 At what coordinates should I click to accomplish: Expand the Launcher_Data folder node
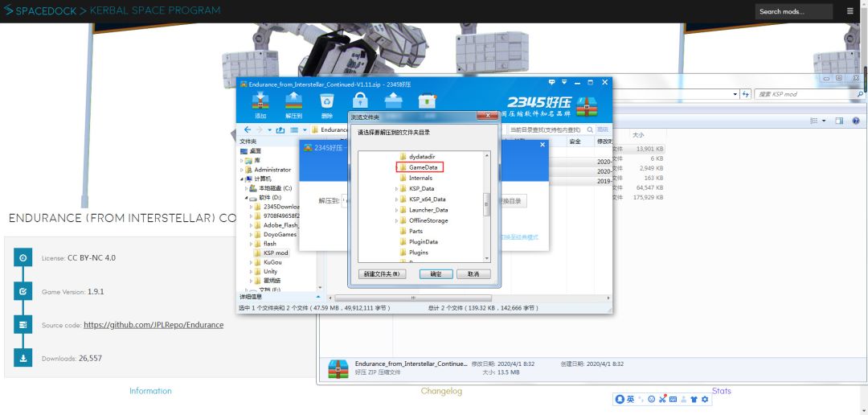pyautogui.click(x=396, y=210)
